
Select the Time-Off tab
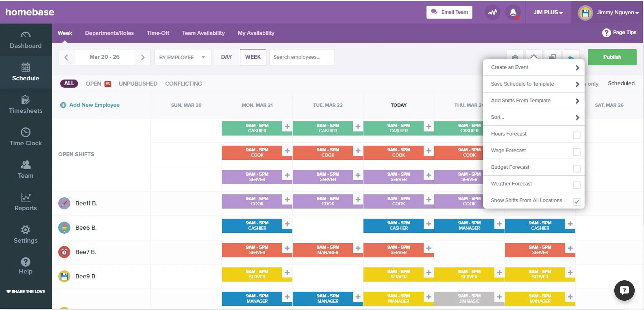pyautogui.click(x=158, y=33)
